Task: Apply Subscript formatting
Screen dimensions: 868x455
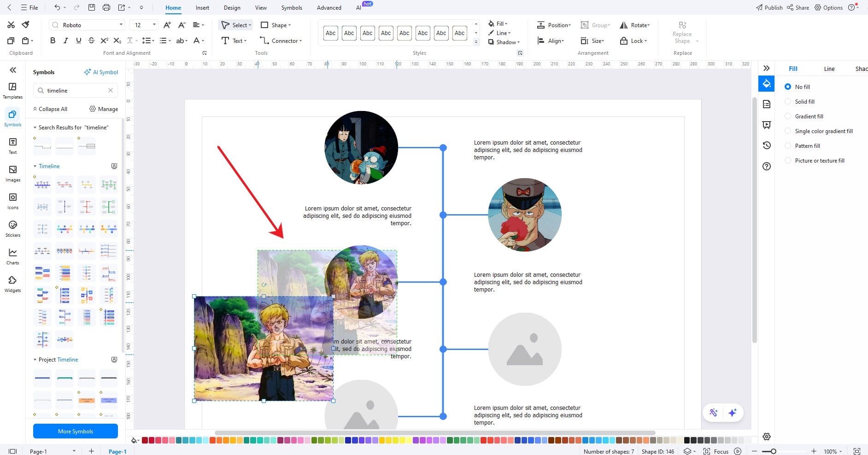Action: 117,41
